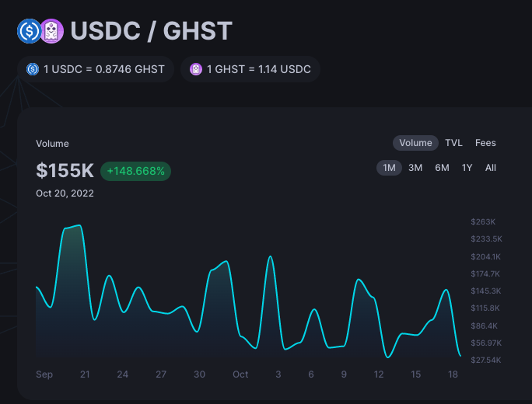This screenshot has height=404, width=532.
Task: Click the Sep x-axis label
Action: [44, 374]
